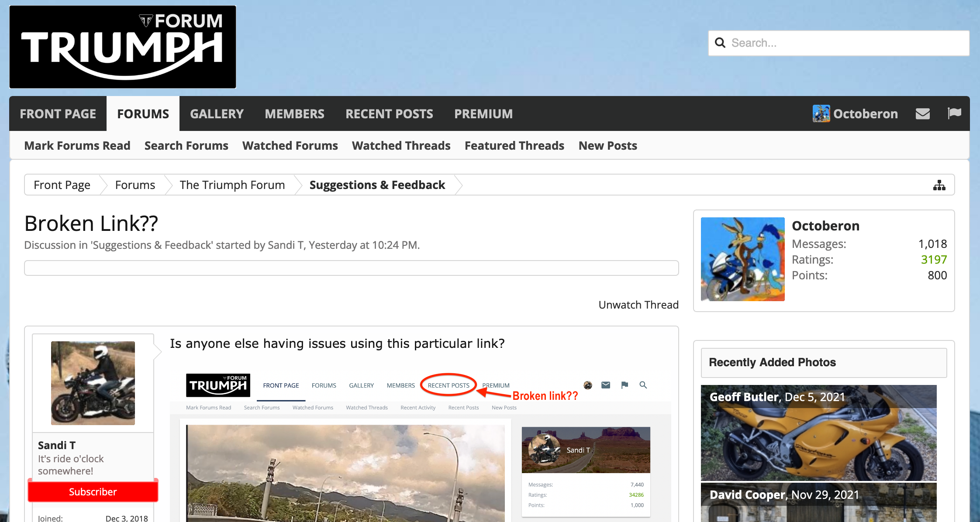Open Octoberon's large profile avatar

point(742,259)
